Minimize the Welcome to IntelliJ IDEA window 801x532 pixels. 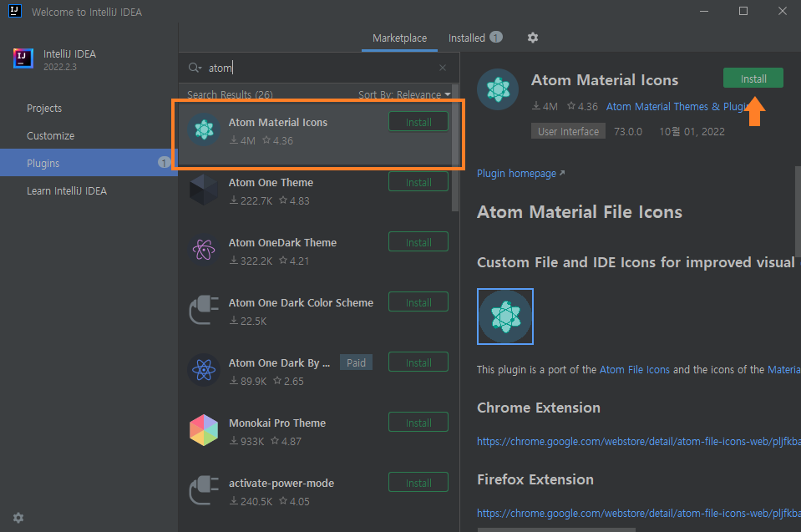point(704,11)
